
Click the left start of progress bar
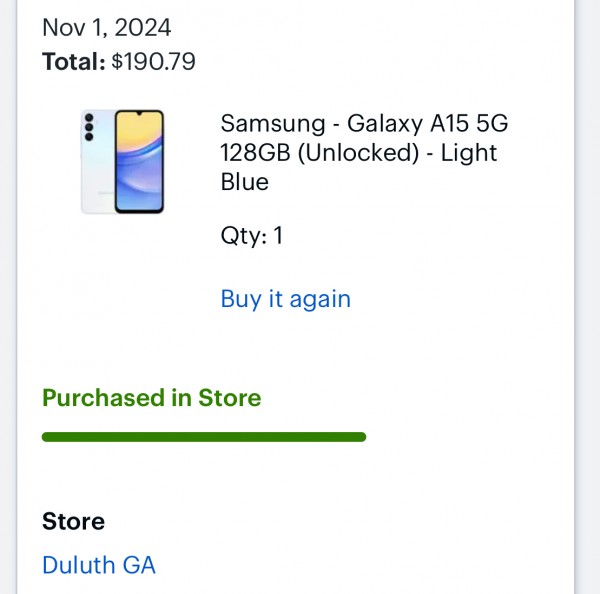click(47, 437)
